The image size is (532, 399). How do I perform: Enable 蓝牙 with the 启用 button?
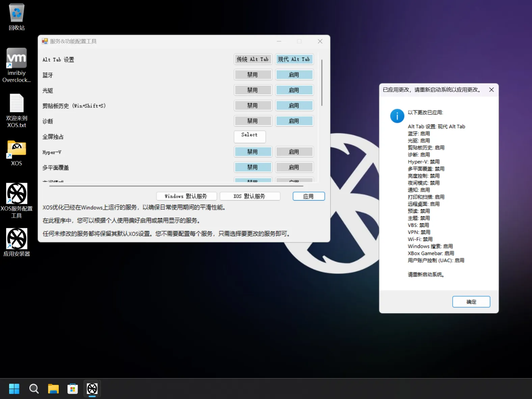click(x=294, y=75)
